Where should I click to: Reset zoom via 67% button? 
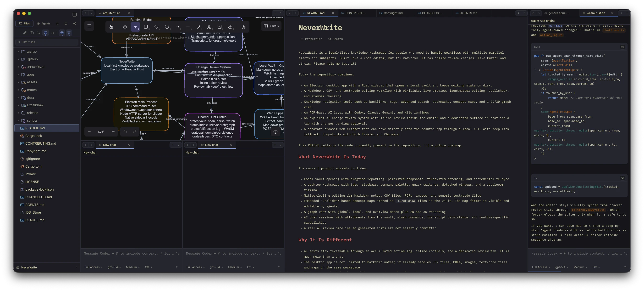[101, 132]
